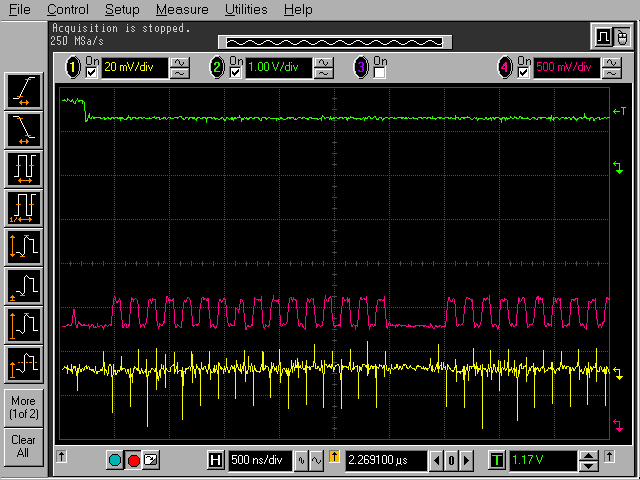640x480 pixels.
Task: Open the File menu
Action: [20, 9]
